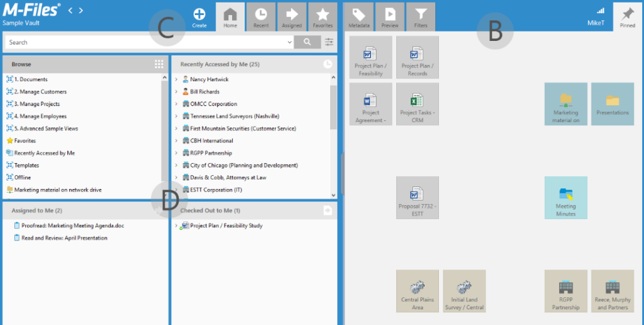This screenshot has width=644, height=325.
Task: Click the forward navigation arrow
Action: click(x=81, y=10)
